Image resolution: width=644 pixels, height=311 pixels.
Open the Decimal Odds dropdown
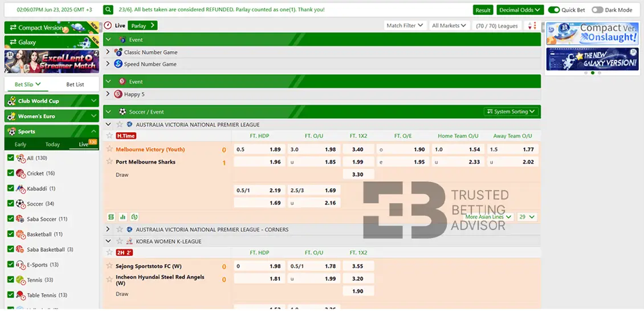[520, 10]
